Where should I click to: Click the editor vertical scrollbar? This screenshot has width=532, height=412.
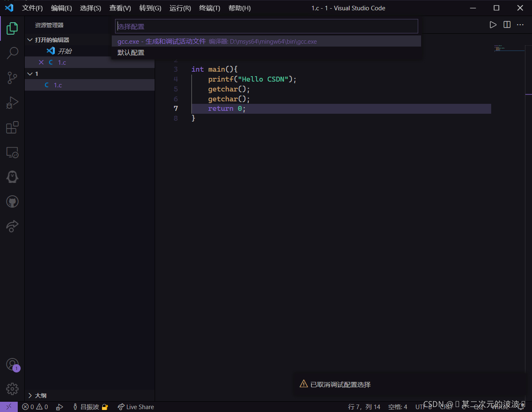[528, 222]
